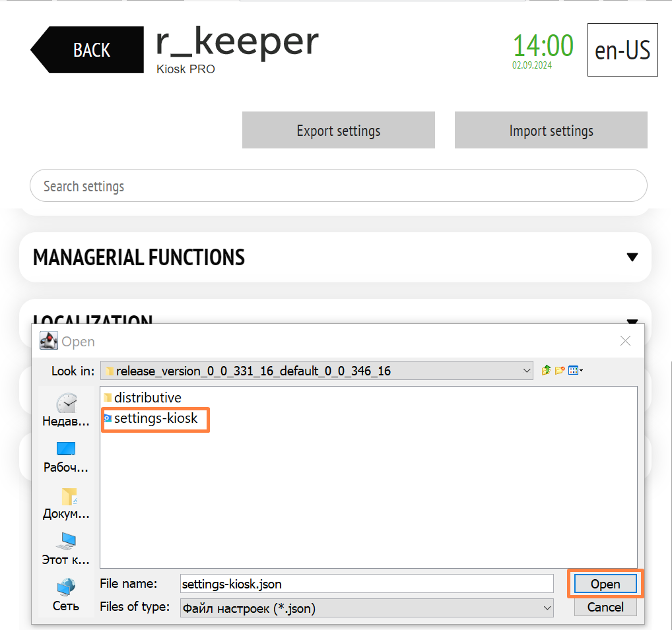This screenshot has width=672, height=630.
Task: Open the view menu icon in dialog
Action: tap(575, 370)
